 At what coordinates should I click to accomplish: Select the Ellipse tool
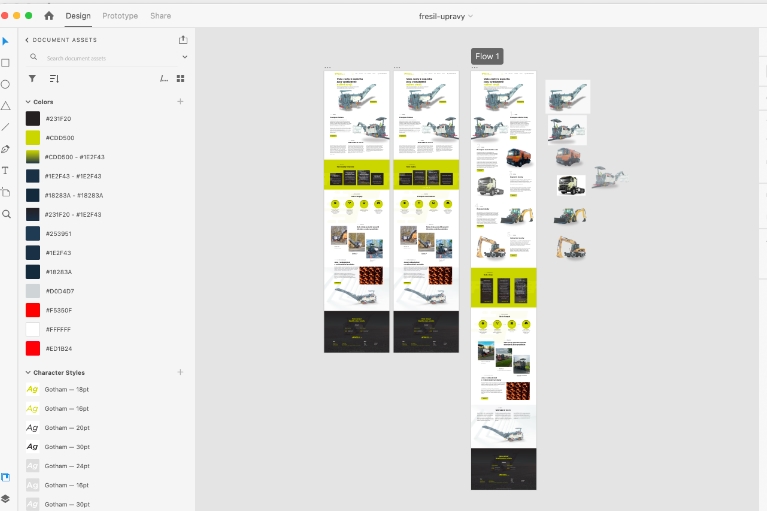6,84
